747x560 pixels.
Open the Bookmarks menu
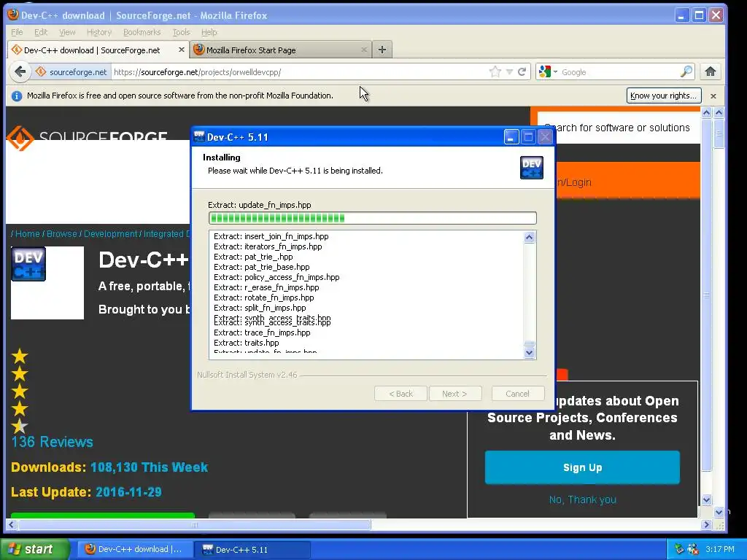point(142,32)
